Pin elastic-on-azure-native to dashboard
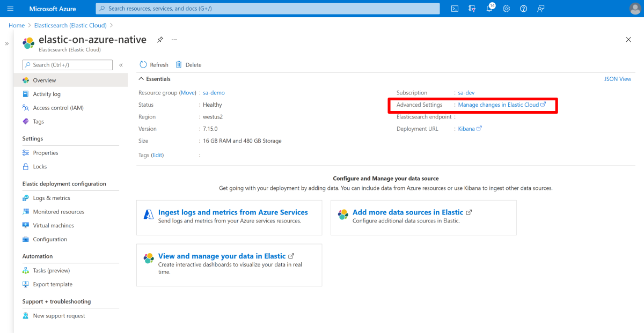Image resolution: width=644 pixels, height=333 pixels. (160, 40)
